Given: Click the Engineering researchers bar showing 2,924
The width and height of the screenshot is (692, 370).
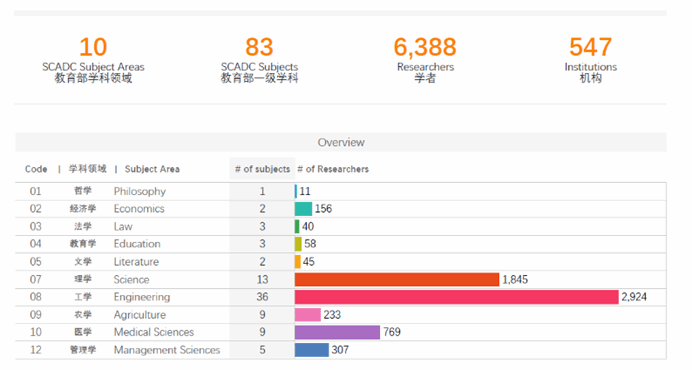Looking at the screenshot, I should (456, 297).
